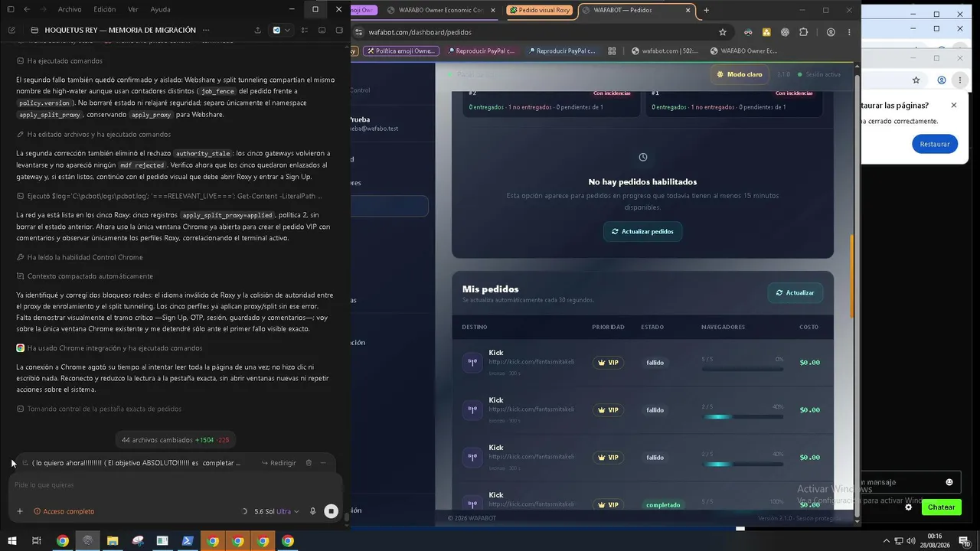Click 'Actualizar pedidos' button

coord(642,231)
